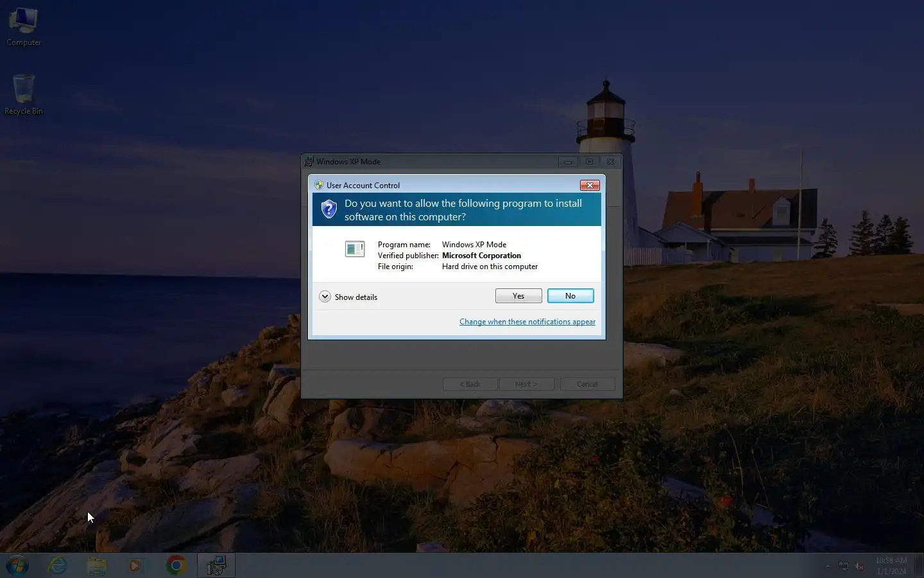Close the User Account Control dialog
924x578 pixels.
(x=590, y=185)
